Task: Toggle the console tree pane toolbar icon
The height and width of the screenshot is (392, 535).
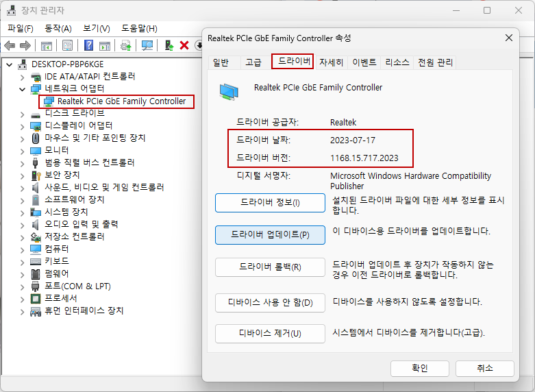Action: 47,45
